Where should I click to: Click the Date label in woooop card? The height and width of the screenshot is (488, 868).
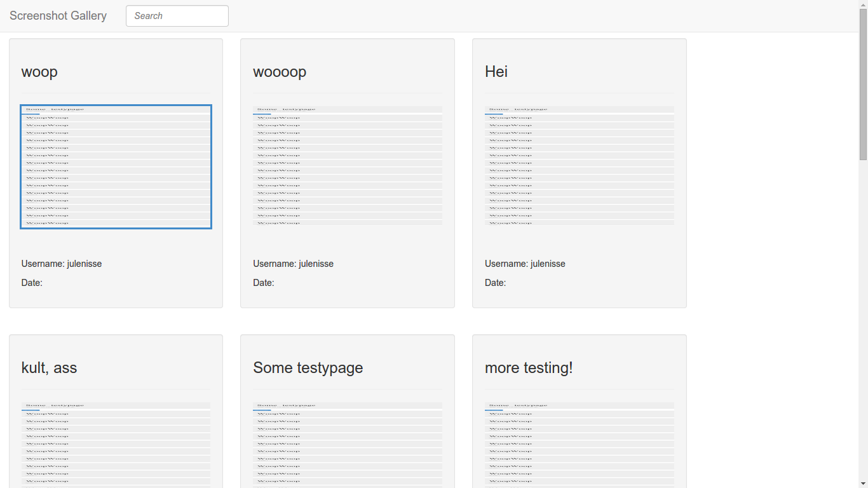click(x=264, y=283)
